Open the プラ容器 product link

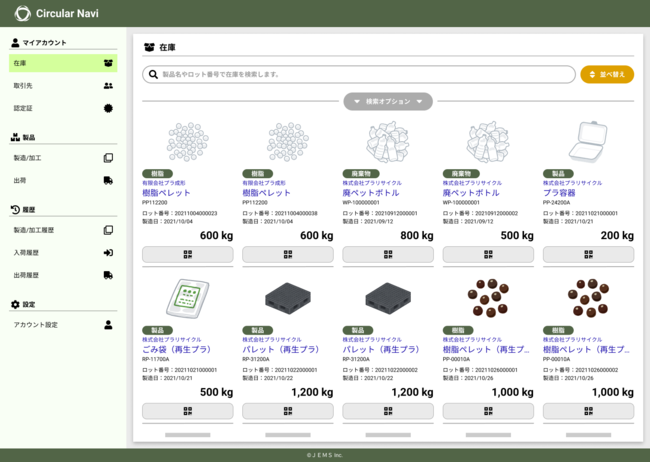click(559, 192)
